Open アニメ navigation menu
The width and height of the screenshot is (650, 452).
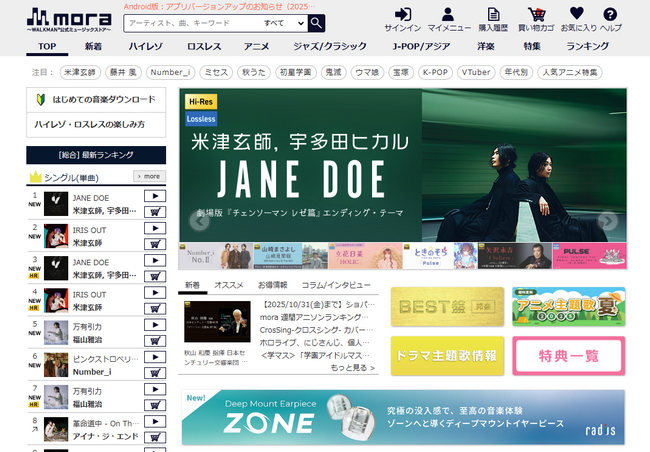pos(256,46)
